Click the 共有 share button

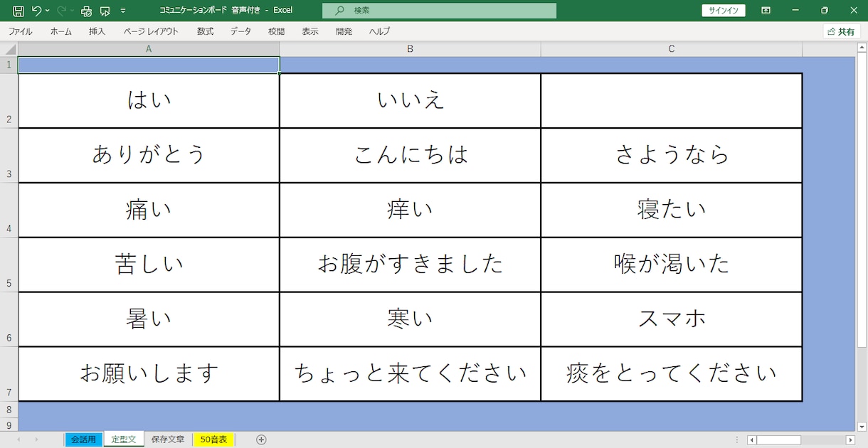tap(842, 31)
